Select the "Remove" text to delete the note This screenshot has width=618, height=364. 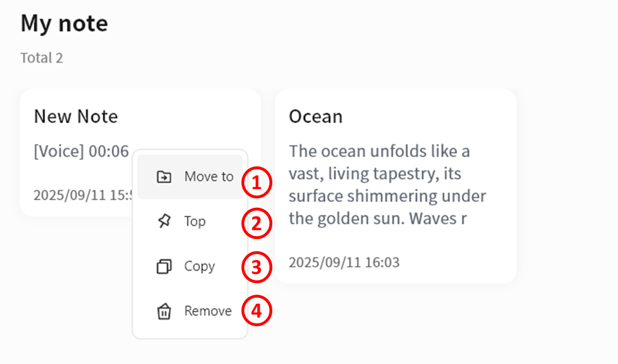click(x=208, y=311)
